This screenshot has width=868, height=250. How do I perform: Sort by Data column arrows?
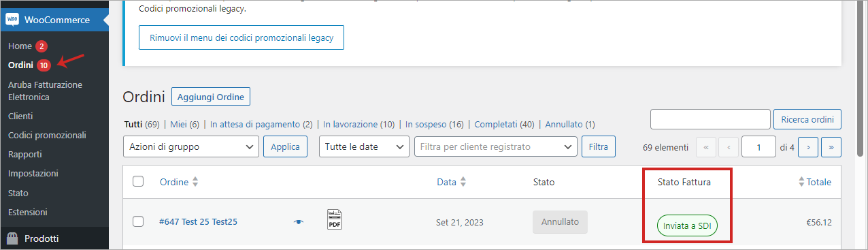[x=463, y=182]
